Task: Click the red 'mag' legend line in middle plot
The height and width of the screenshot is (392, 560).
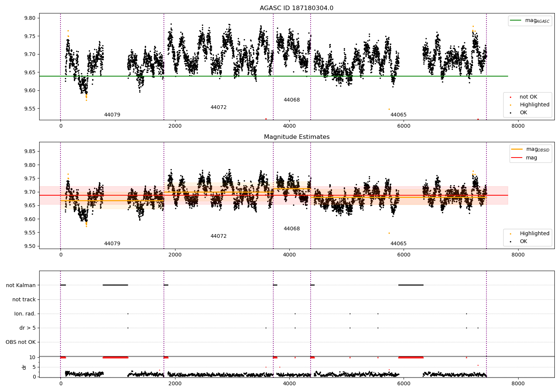Action: [x=517, y=158]
